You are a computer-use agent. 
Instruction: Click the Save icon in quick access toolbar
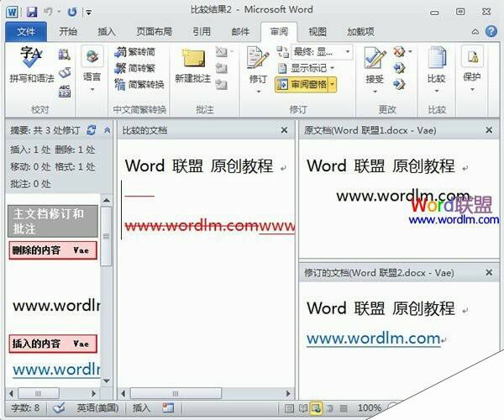32,13
